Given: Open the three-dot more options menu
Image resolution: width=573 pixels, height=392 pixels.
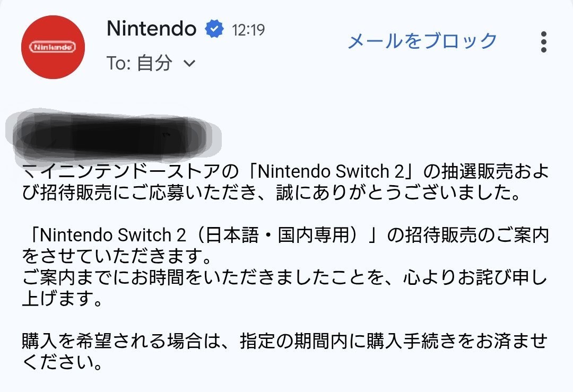Looking at the screenshot, I should tap(543, 42).
